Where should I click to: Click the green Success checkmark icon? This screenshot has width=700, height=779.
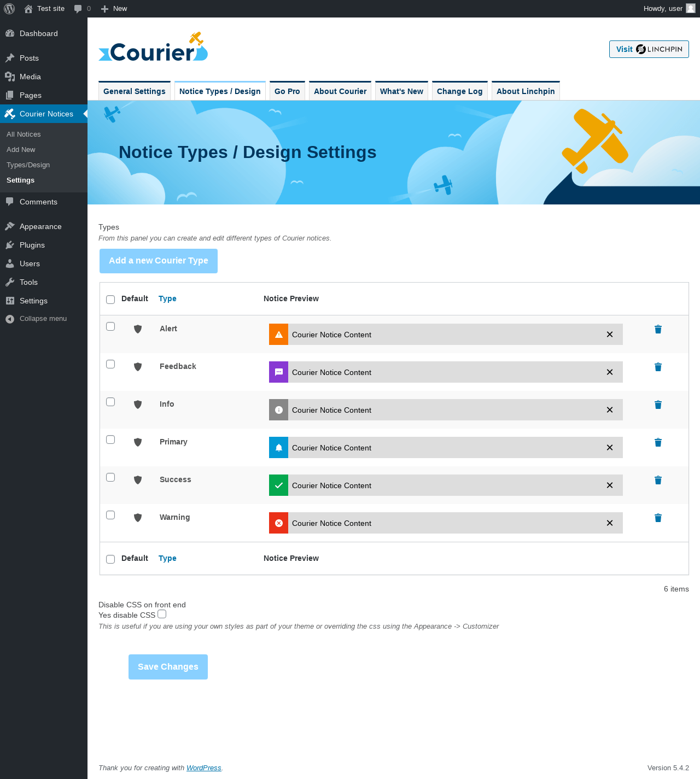point(279,485)
